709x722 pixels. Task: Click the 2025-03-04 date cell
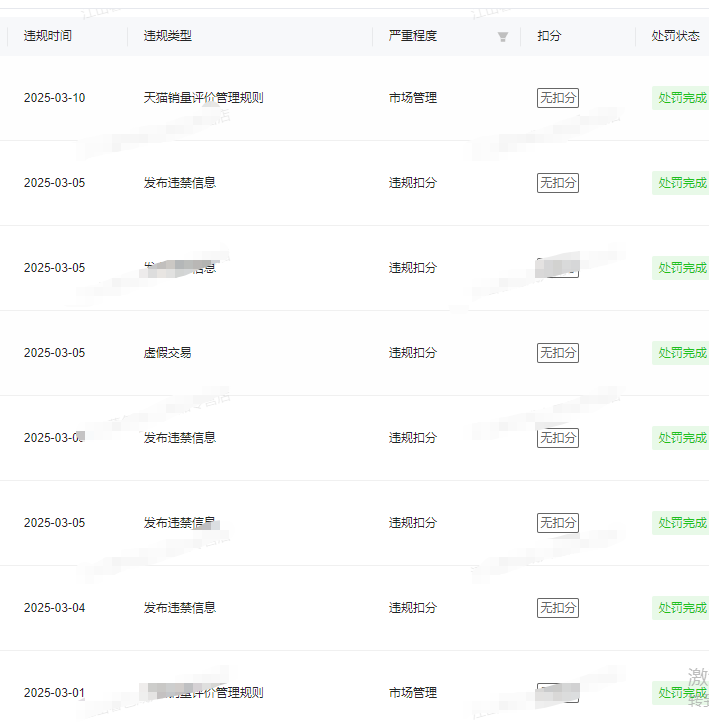pos(55,608)
